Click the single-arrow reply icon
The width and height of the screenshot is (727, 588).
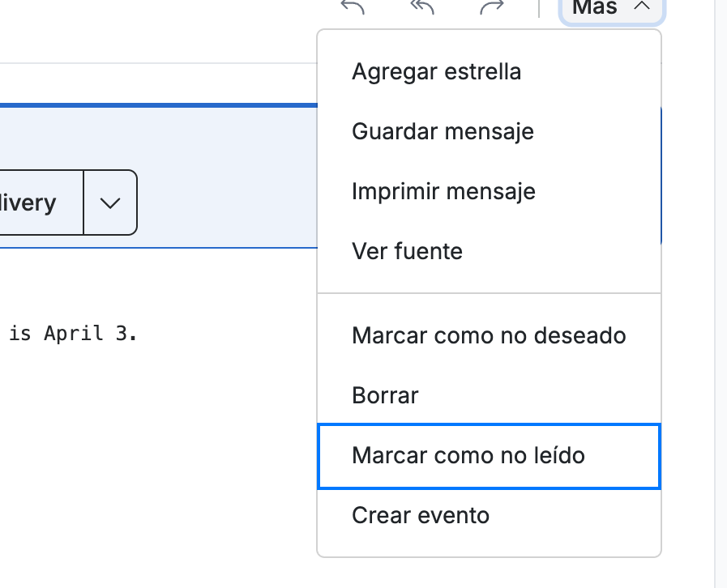[353, 7]
